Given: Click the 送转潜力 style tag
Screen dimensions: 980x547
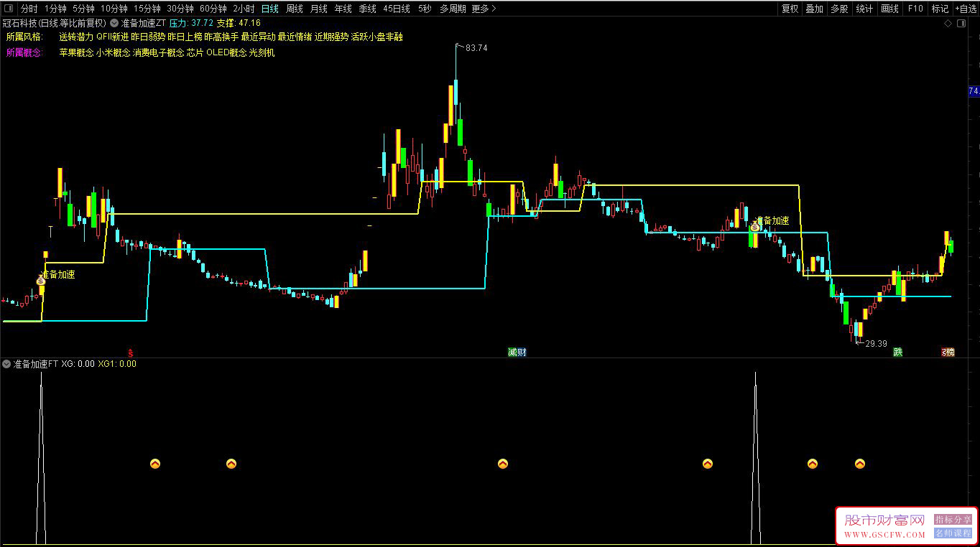Looking at the screenshot, I should coord(77,37).
